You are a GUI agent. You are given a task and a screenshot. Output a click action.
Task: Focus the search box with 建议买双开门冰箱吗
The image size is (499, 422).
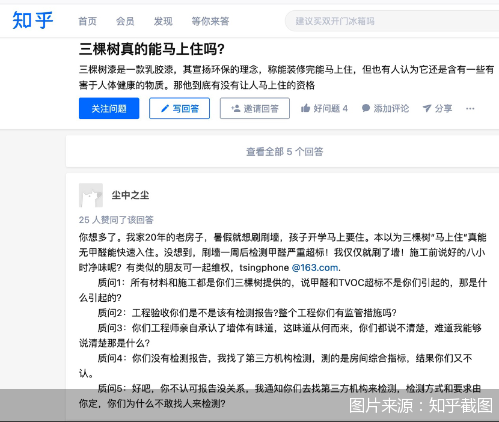click(x=392, y=21)
